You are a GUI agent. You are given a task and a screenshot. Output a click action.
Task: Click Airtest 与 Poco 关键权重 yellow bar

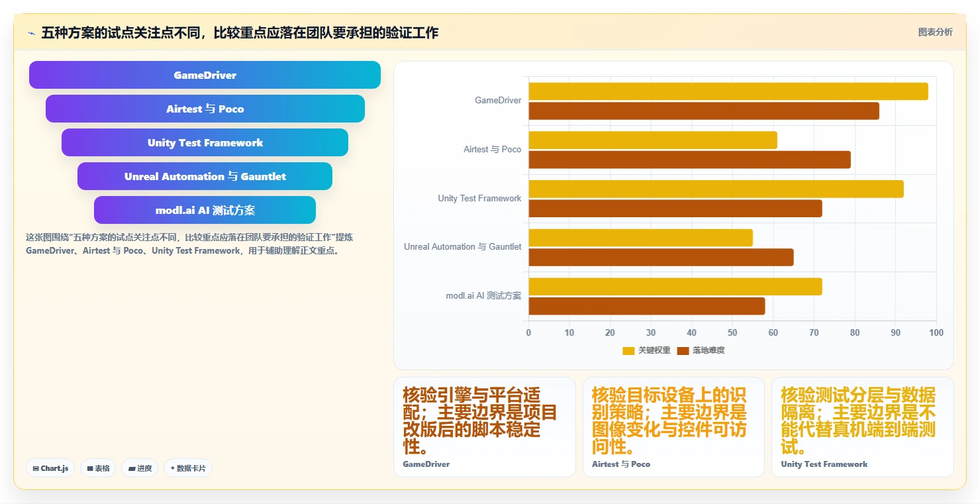653,140
